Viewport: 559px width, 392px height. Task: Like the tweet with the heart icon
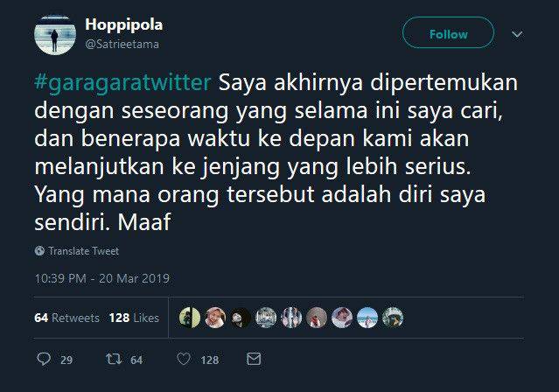point(184,359)
